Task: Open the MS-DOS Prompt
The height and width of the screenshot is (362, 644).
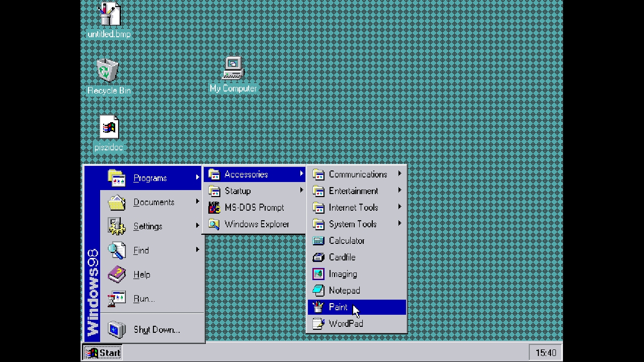Action: click(254, 208)
